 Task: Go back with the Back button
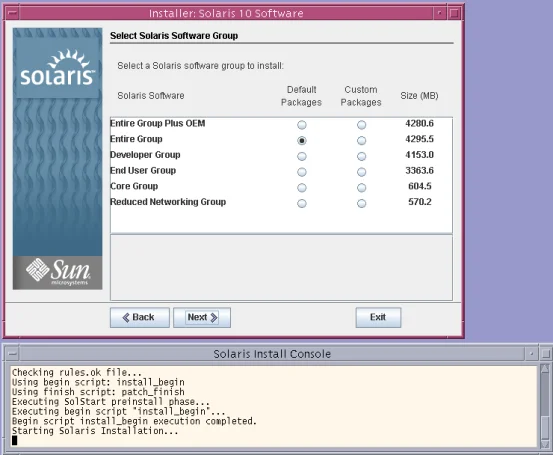pyautogui.click(x=140, y=317)
